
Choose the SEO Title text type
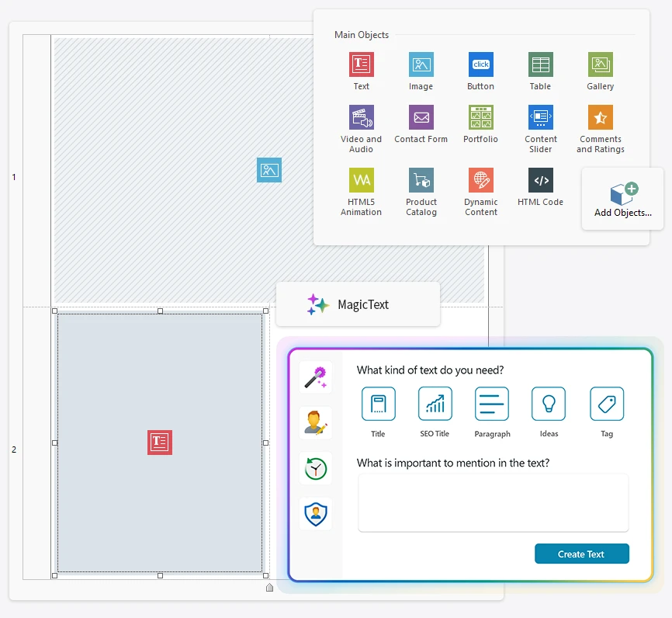435,404
